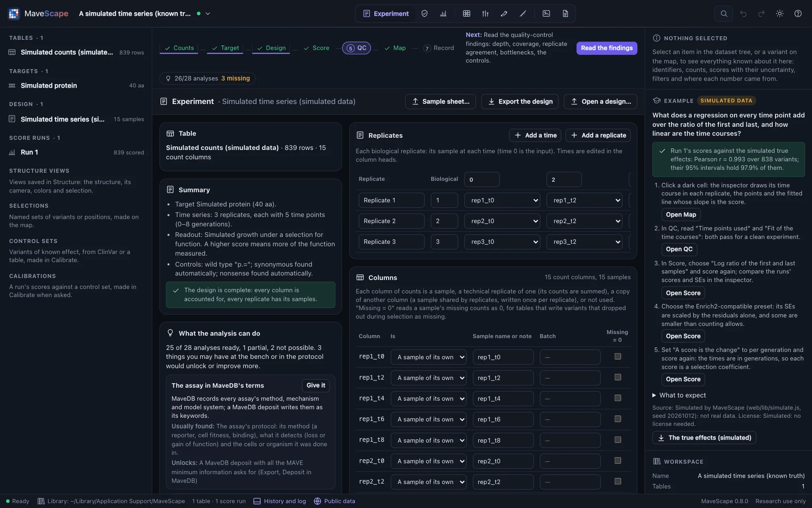Check Missing = 0 for rep1_t8
This screenshot has height=508, width=812.
(618, 440)
